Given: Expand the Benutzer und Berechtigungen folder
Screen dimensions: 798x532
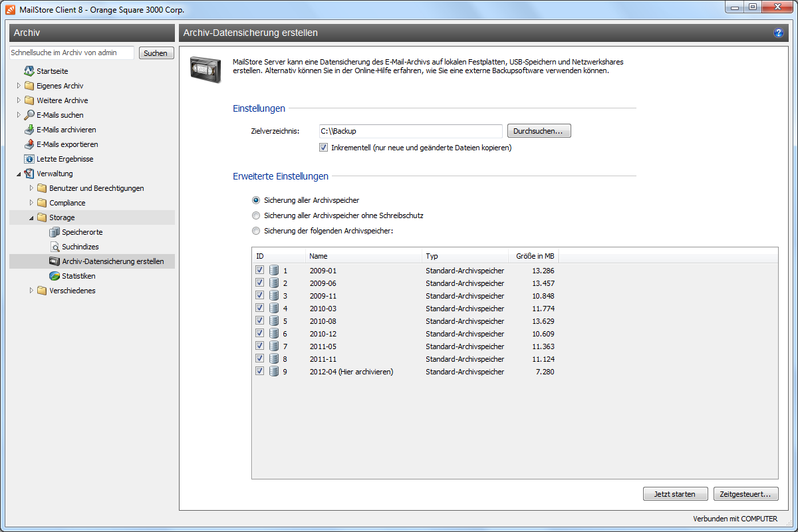Looking at the screenshot, I should coord(31,188).
